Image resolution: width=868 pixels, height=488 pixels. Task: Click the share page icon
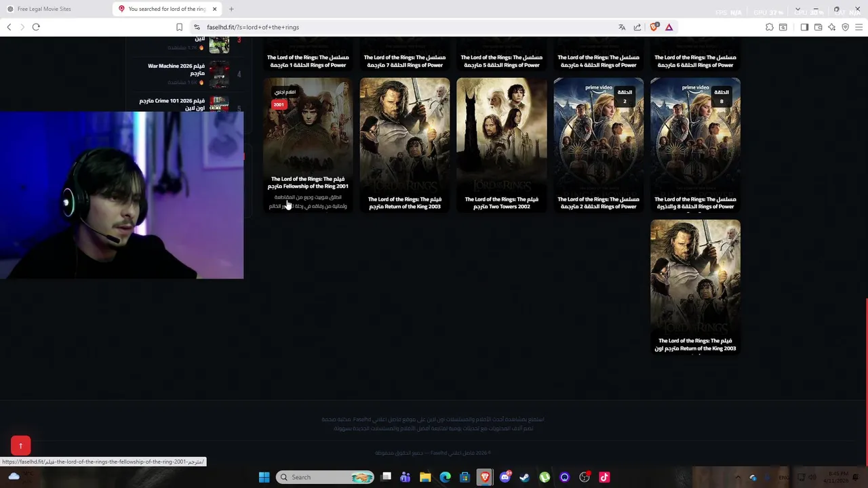637,27
